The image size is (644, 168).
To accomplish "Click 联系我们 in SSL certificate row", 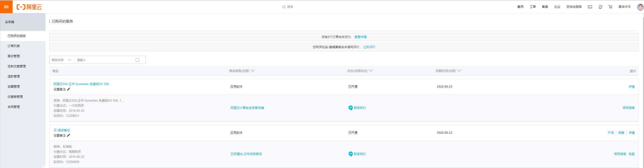I will point(360,108).
